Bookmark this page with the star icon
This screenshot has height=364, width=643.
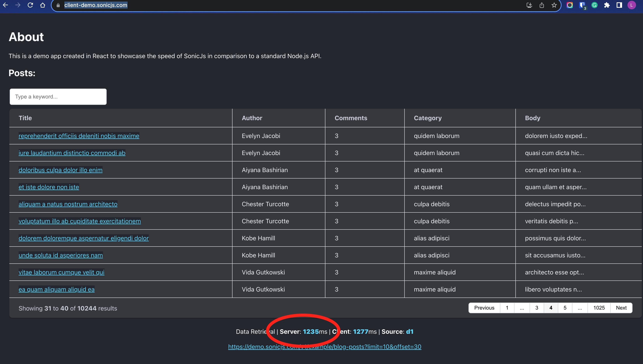click(554, 5)
